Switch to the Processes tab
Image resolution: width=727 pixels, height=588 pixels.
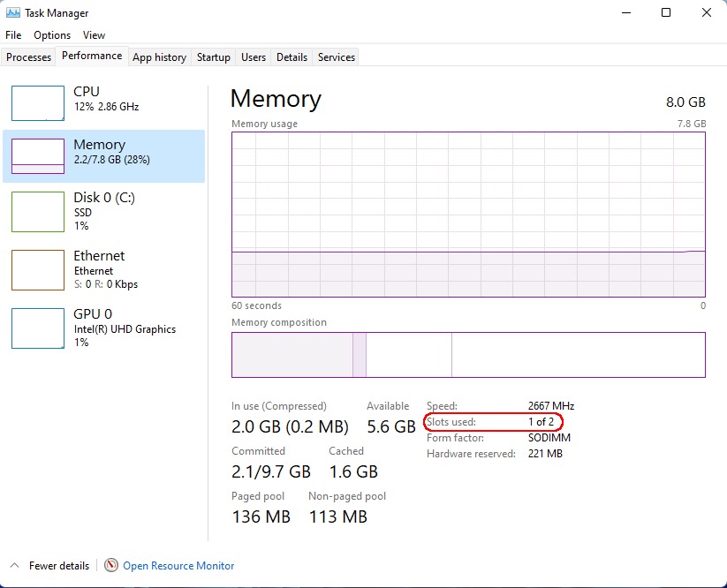pos(29,57)
